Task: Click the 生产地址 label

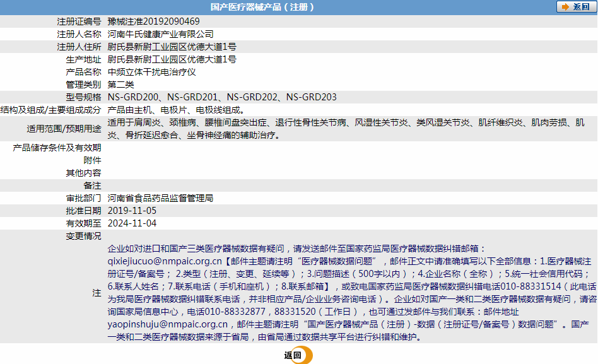Action: 83,59
